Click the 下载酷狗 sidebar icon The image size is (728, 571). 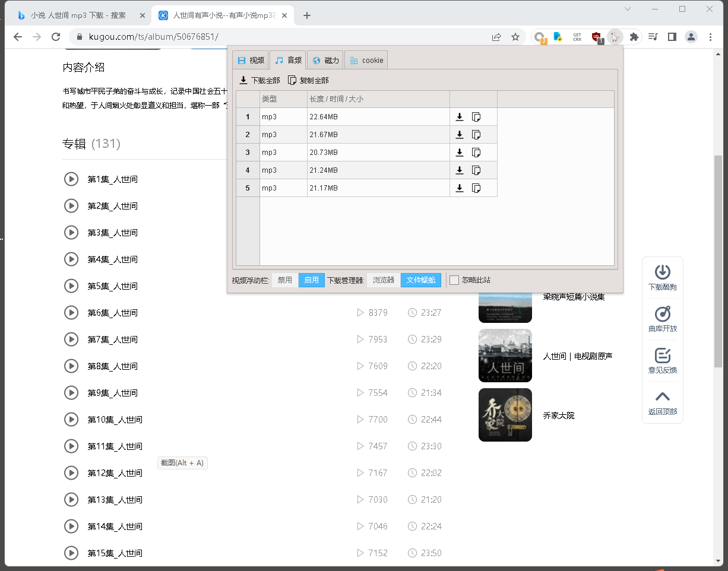tap(663, 277)
